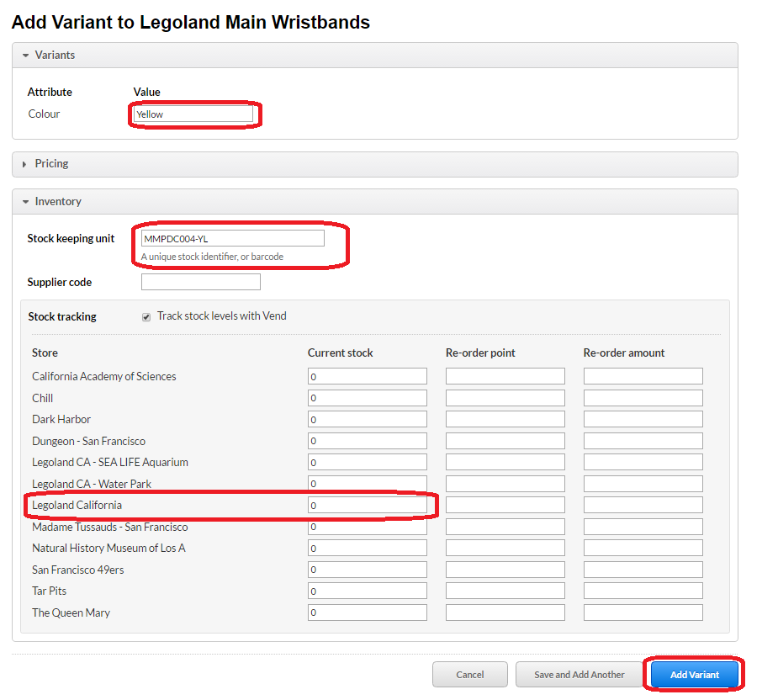Viewport: 778px width, 700px height.
Task: Click the Re-order amount column header
Action: click(624, 353)
